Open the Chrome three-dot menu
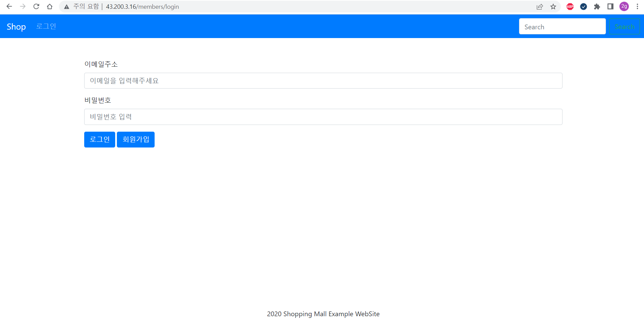The image size is (644, 330). (x=637, y=6)
